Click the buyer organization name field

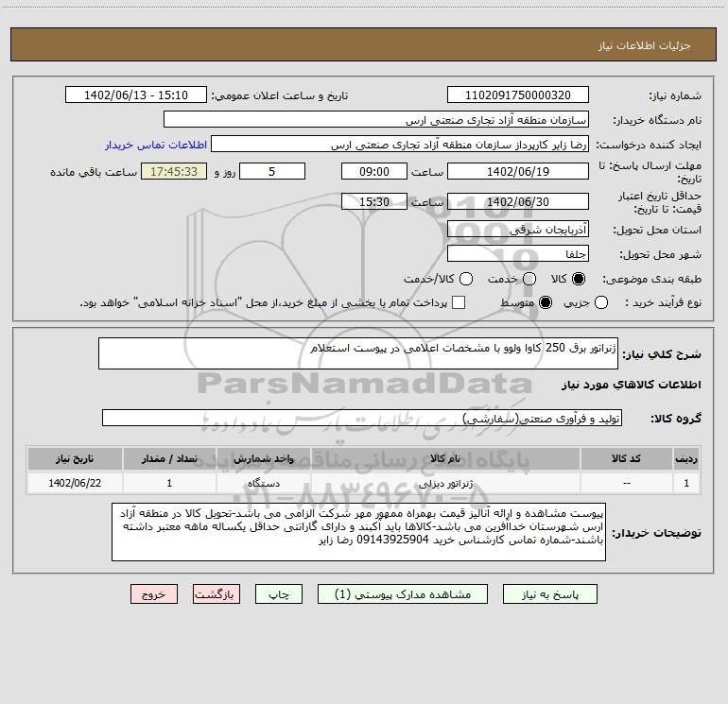[376, 119]
